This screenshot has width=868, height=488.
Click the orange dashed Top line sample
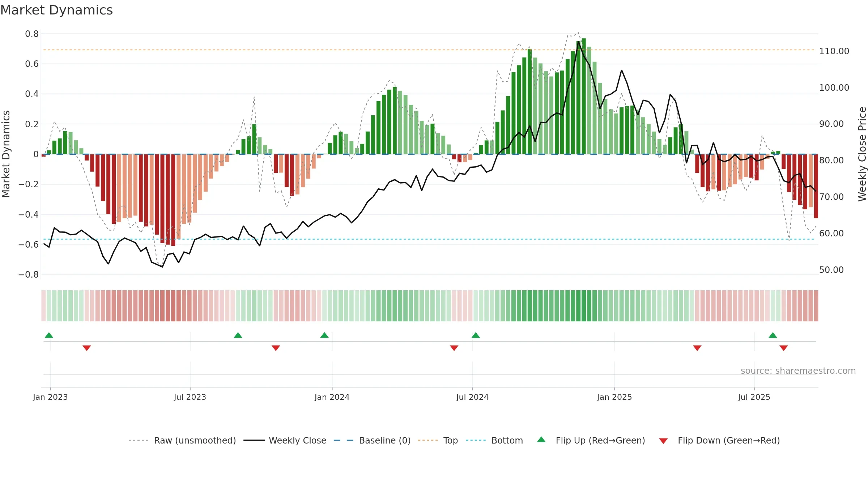[428, 440]
